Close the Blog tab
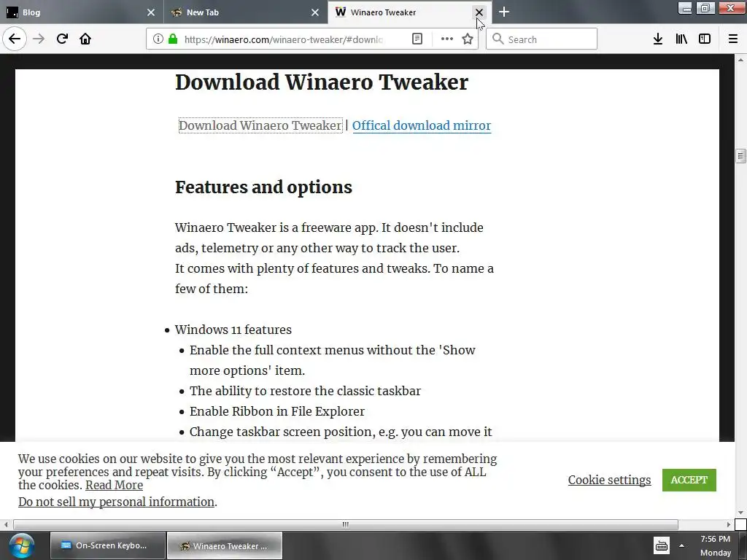Viewport: 747px width, 560px height. 151,12
